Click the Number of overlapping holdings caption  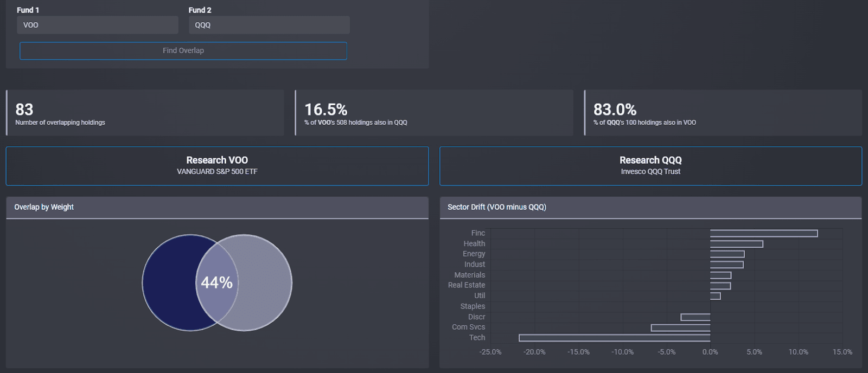coord(60,123)
